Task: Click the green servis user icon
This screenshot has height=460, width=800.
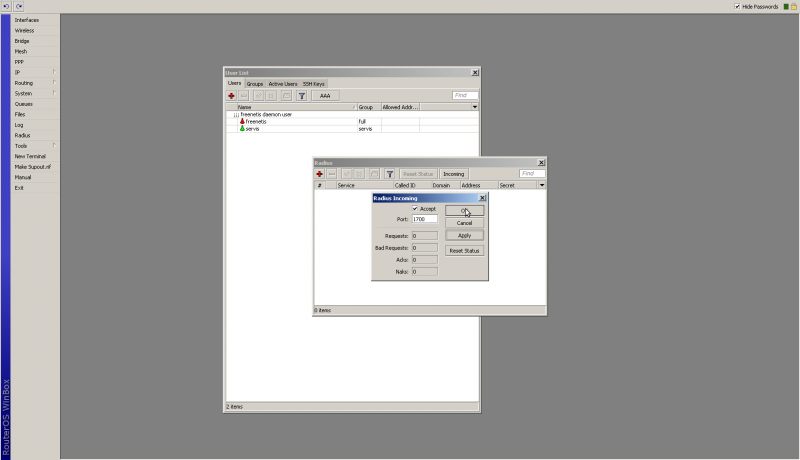Action: [x=242, y=128]
